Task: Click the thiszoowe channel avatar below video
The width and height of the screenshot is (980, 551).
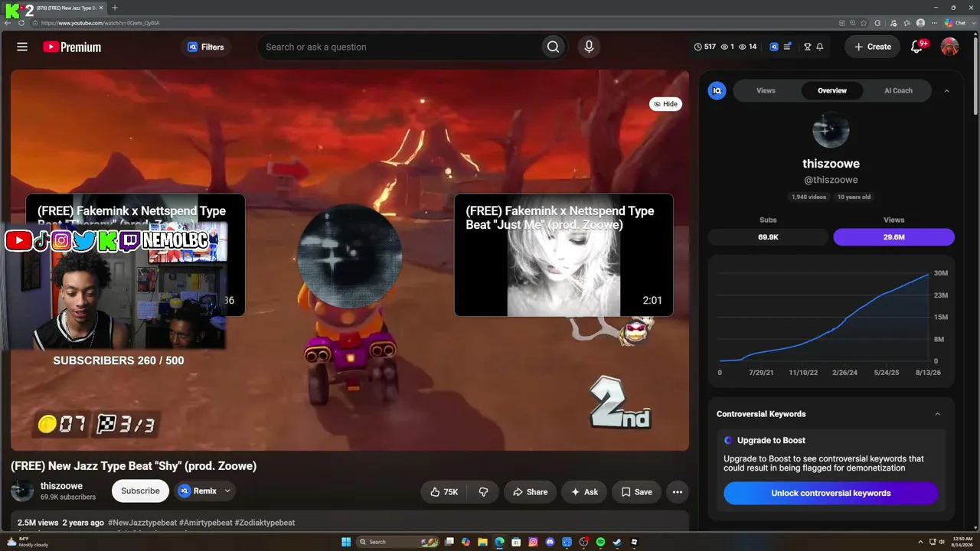Action: pos(22,491)
